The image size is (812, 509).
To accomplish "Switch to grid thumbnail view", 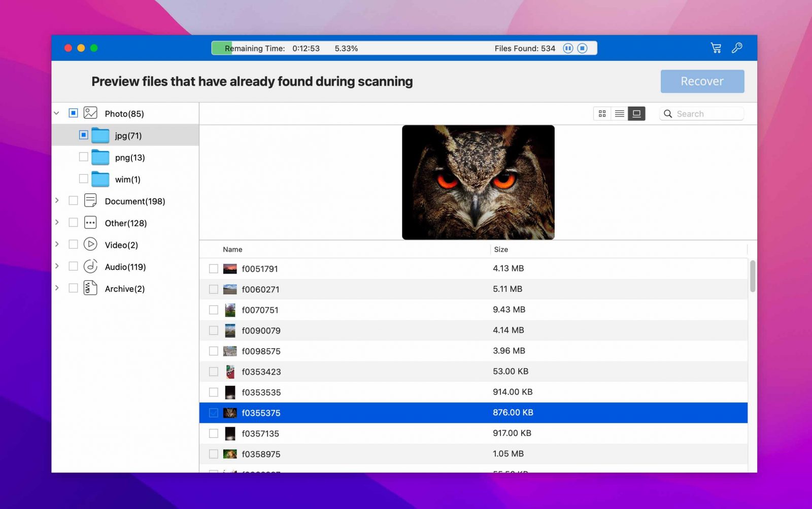I will 602,114.
